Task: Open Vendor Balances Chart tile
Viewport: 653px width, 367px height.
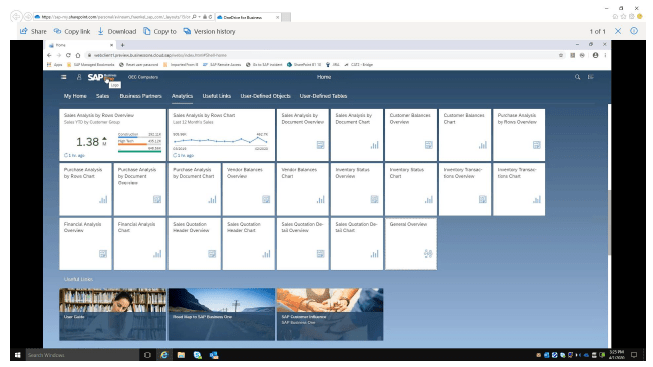Action: coord(303,190)
